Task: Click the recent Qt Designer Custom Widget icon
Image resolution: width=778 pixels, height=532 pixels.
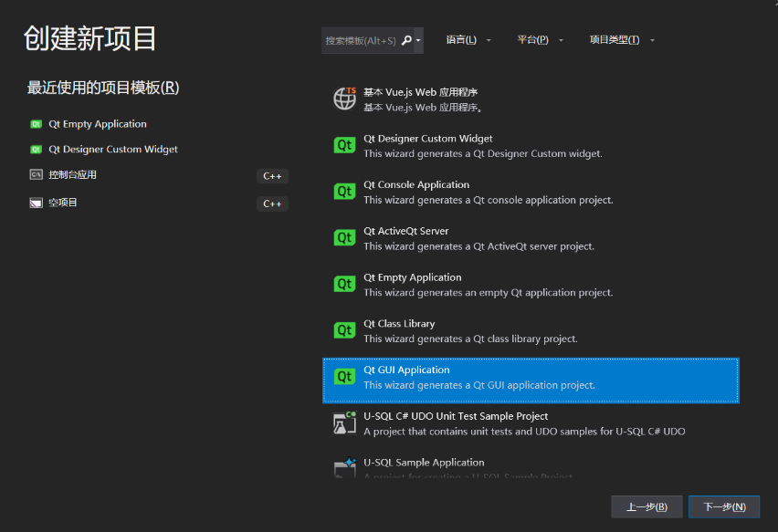Action: tap(36, 150)
